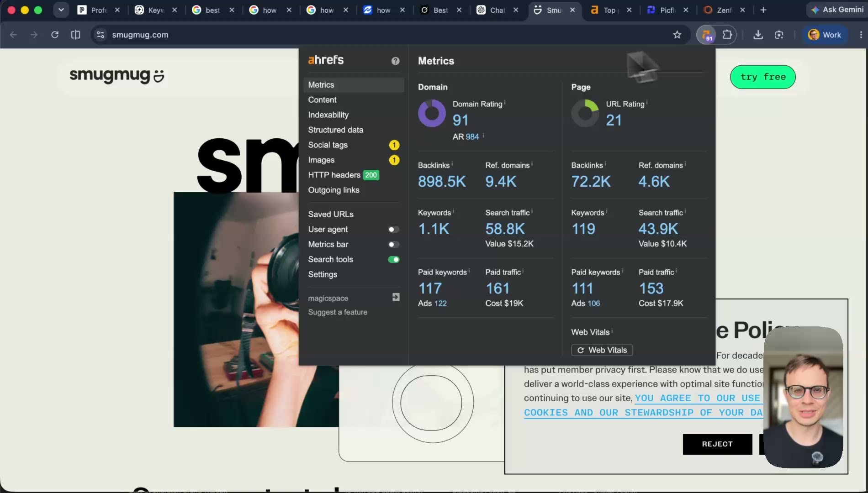This screenshot has width=868, height=493.
Task: Open the Ahrefs help question mark icon
Action: point(396,61)
